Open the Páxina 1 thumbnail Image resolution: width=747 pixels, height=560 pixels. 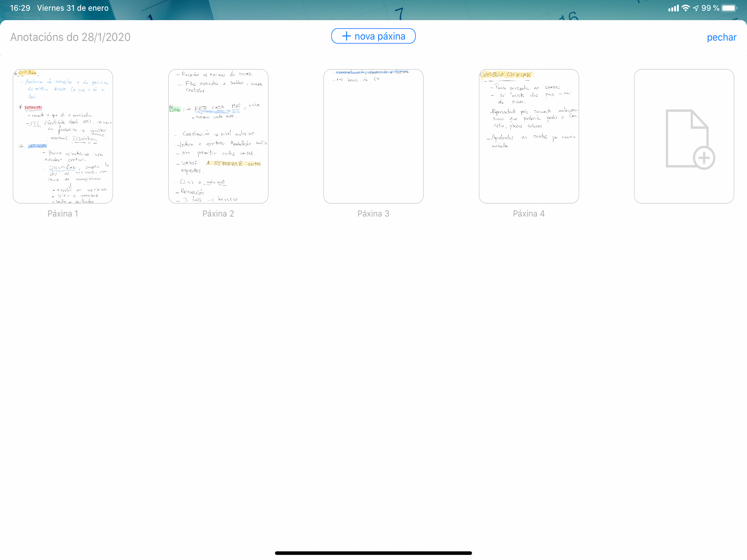click(63, 136)
